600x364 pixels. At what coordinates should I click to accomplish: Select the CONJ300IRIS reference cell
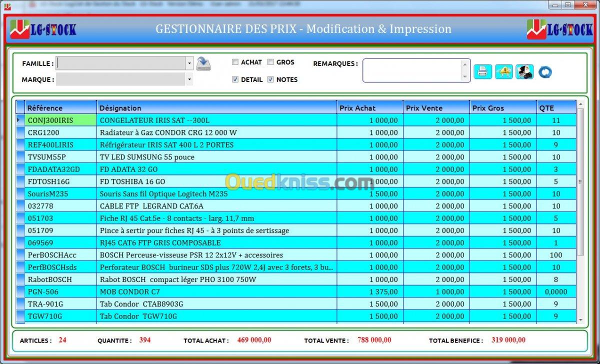pos(60,120)
